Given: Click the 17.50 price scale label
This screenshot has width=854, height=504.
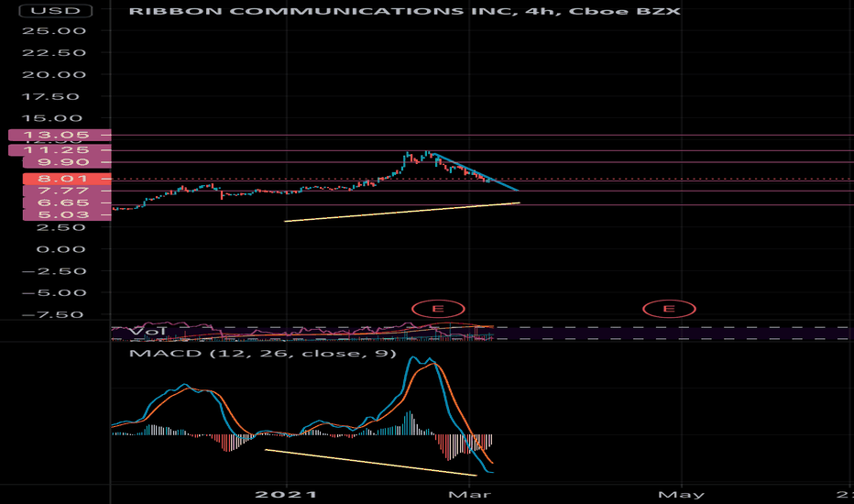Looking at the screenshot, I should pos(50,96).
